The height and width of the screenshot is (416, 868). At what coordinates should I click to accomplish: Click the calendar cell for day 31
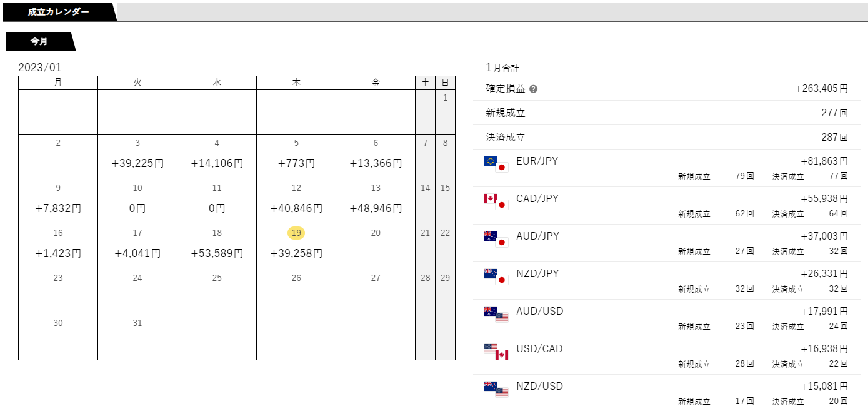pyautogui.click(x=137, y=337)
